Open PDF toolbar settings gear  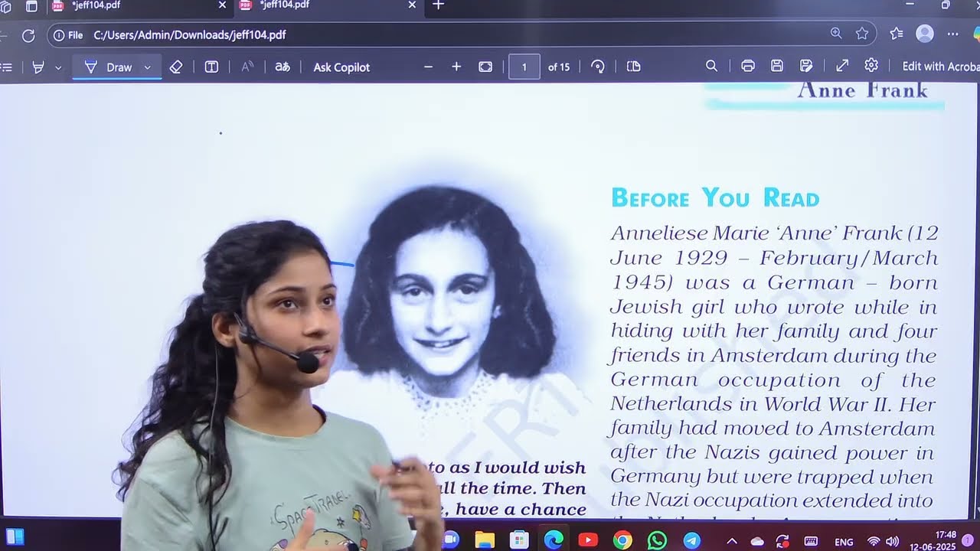click(871, 66)
